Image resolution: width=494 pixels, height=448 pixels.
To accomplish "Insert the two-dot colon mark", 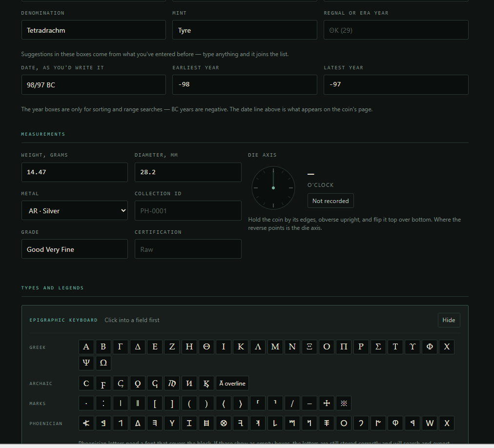I will pos(103,403).
